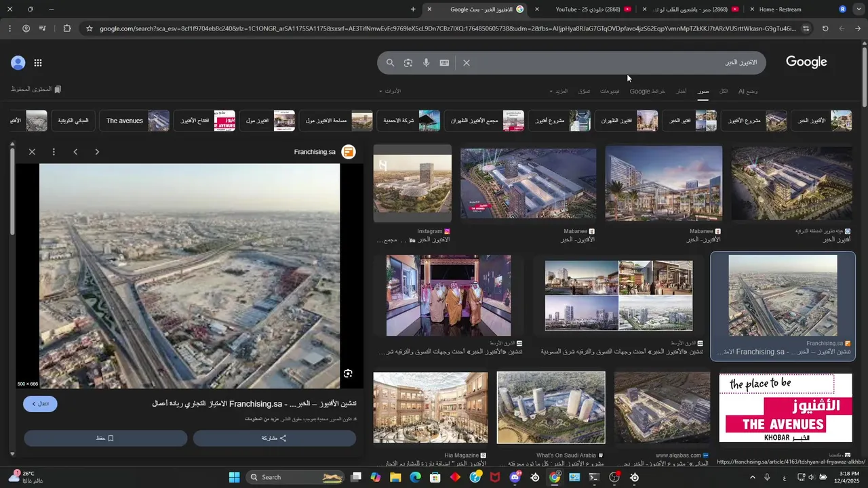Switch to أخبار news tab

[681, 91]
